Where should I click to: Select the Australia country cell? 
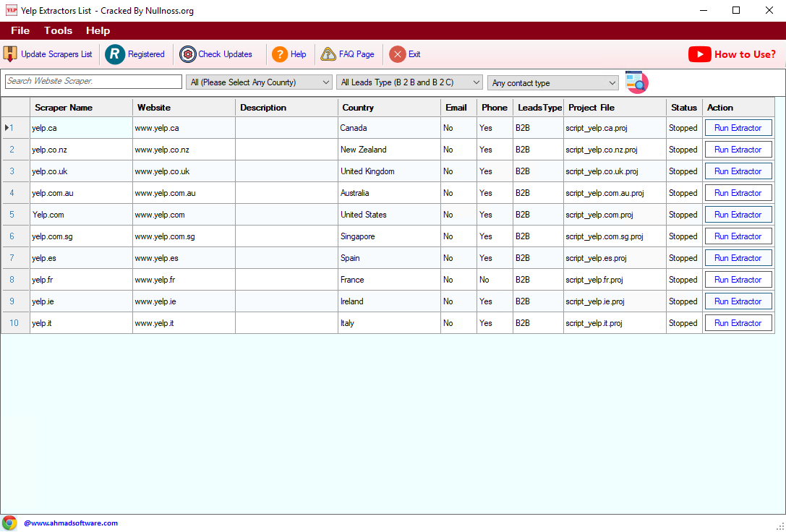(x=390, y=193)
